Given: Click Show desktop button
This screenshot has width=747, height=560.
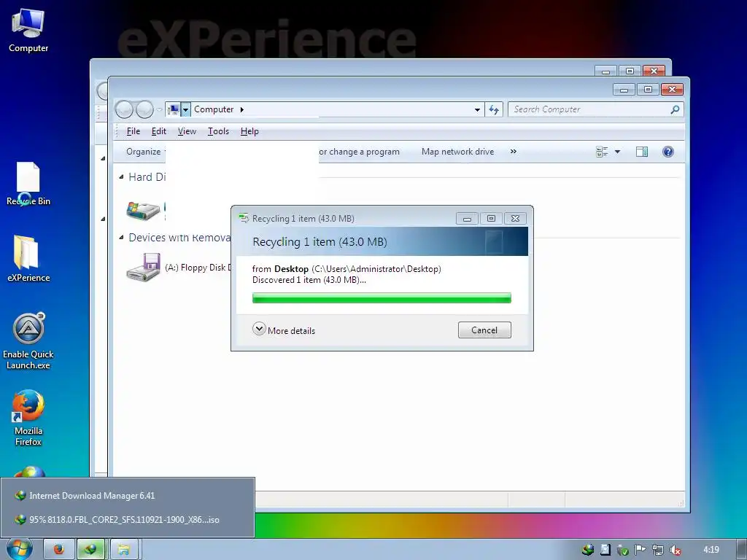Looking at the screenshot, I should pos(742,549).
